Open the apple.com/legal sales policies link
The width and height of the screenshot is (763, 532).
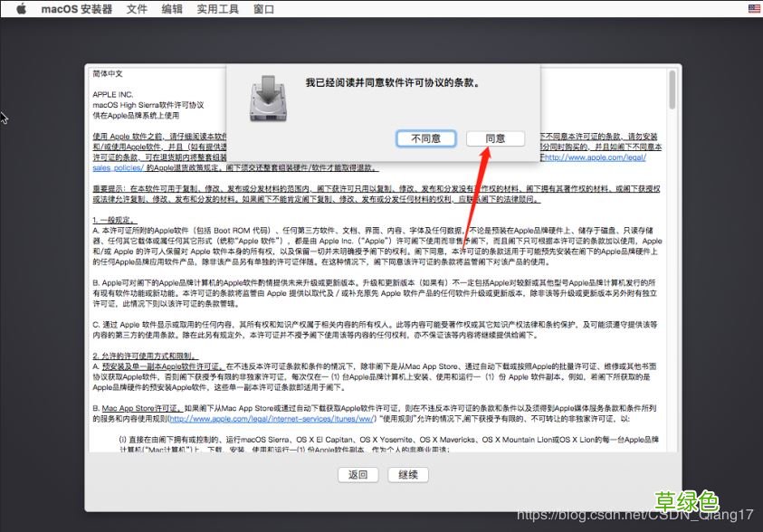(596, 157)
